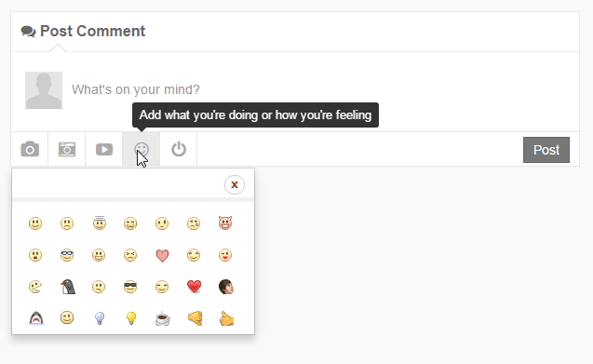Screen dimensions: 593x364
Task: Click the webcam snapshot icon
Action: tap(67, 149)
